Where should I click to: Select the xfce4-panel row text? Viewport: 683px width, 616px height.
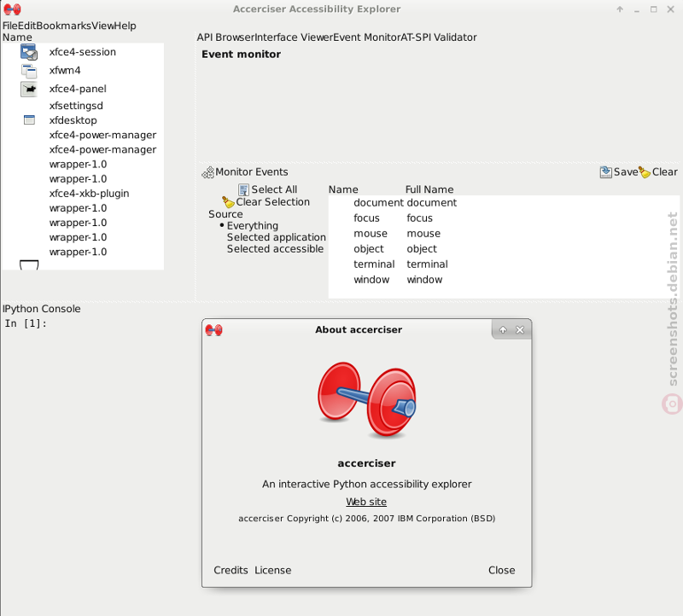point(78,89)
